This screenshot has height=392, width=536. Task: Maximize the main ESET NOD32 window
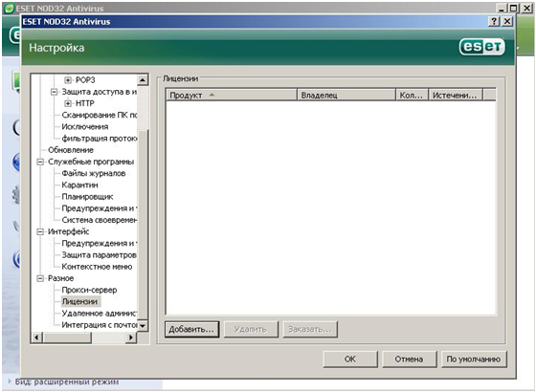(514, 9)
